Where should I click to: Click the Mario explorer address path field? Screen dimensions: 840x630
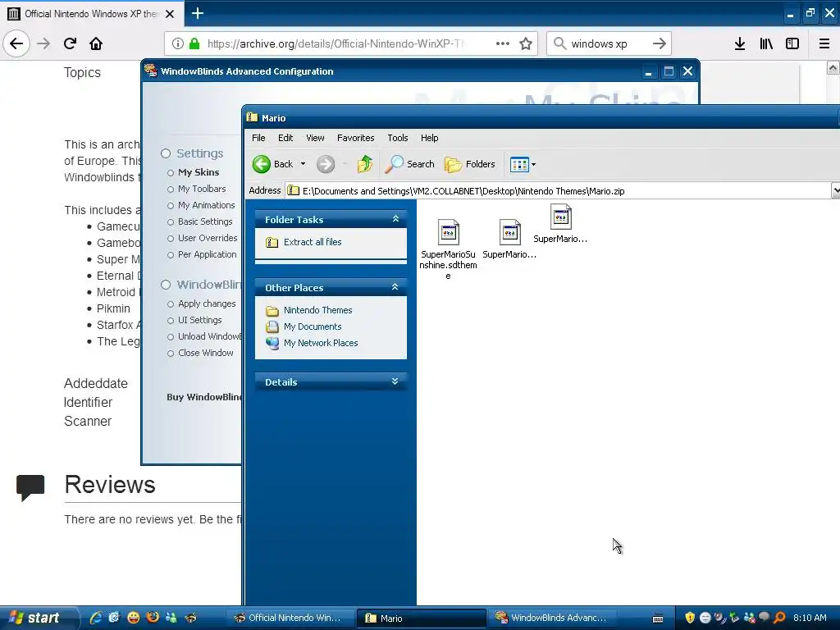[x=559, y=190]
